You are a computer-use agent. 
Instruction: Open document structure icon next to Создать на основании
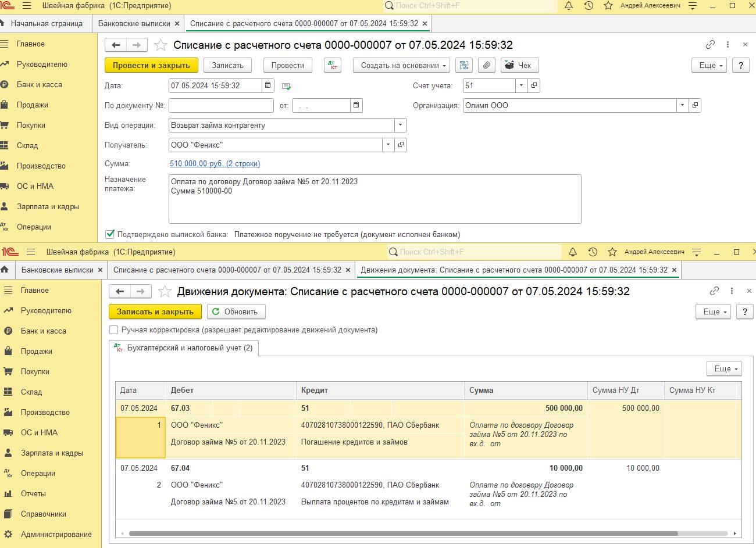463,65
